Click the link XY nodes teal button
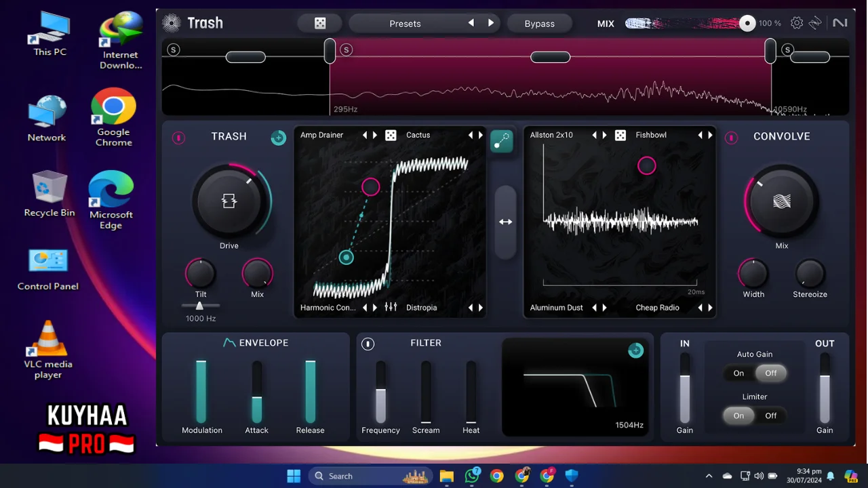This screenshot has height=488, width=868. tap(502, 141)
